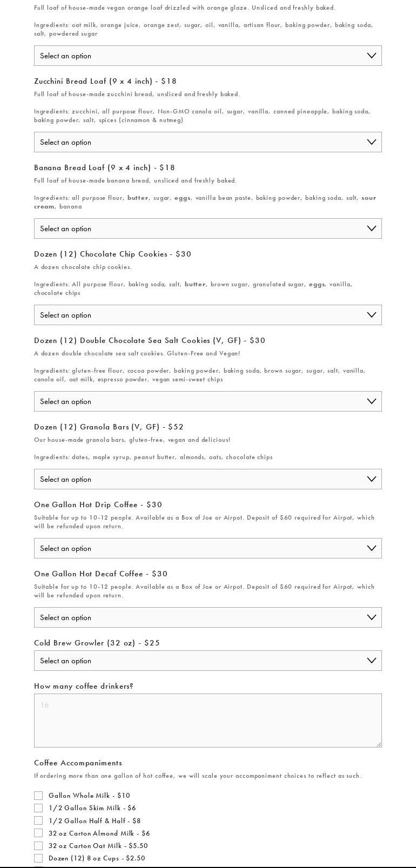Click the chevron arrow on Zucchini Bread select
Screen dimensions: 416x868
tap(371, 142)
